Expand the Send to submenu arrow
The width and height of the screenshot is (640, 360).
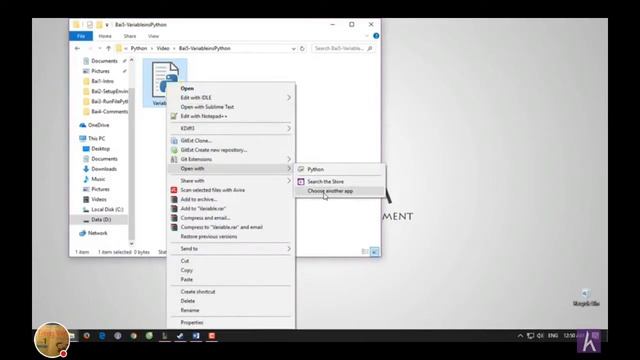pyautogui.click(x=289, y=249)
